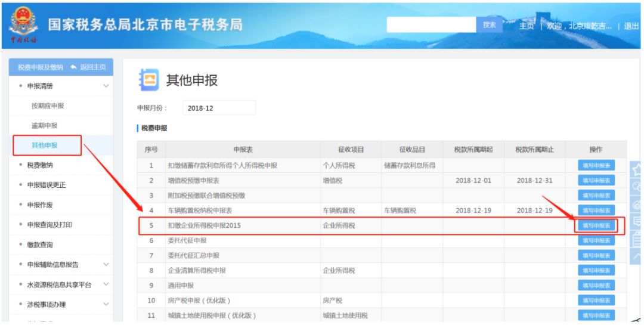Screen dimensions: 644x325
Task: Click the tax bureau emblem logo
Action: coord(23,24)
